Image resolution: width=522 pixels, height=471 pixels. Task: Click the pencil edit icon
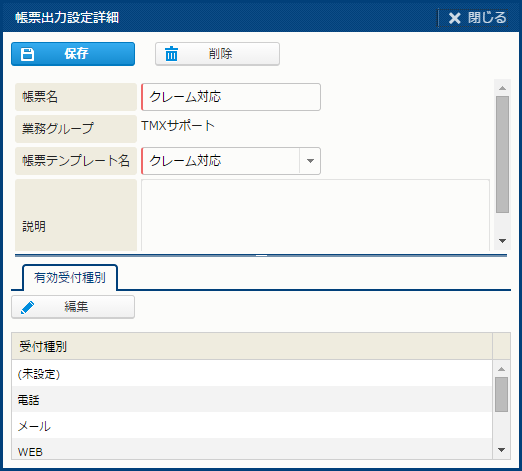[27, 307]
